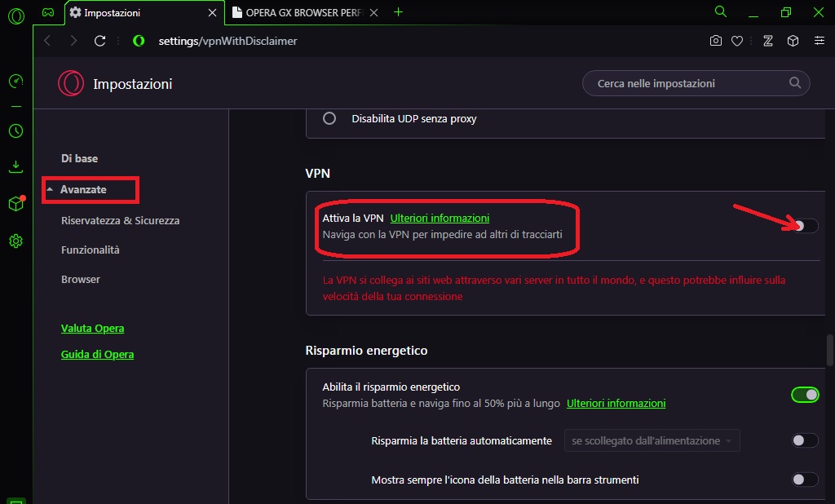
Task: Open risparmio energetico Ulteriori informazioni link
Action: pyautogui.click(x=616, y=404)
